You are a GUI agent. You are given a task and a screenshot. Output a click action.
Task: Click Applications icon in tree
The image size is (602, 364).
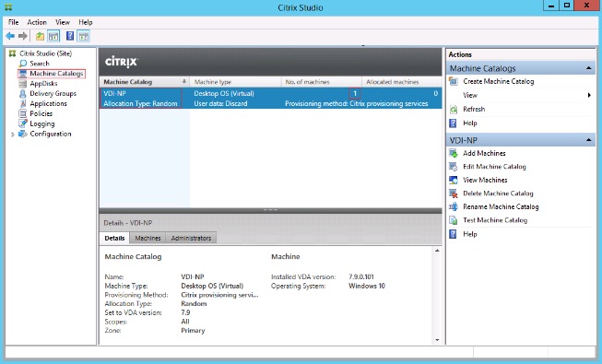pos(23,103)
